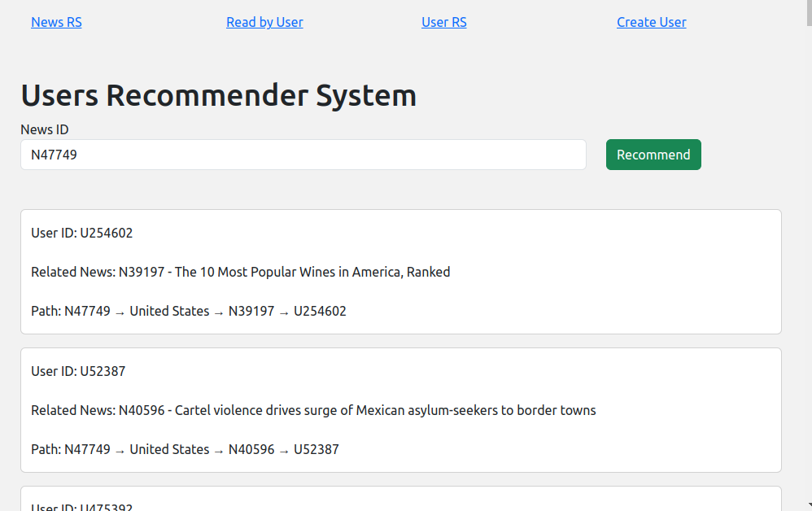Screen dimensions: 812x511
Task: Click the News ID label
Action: point(45,129)
